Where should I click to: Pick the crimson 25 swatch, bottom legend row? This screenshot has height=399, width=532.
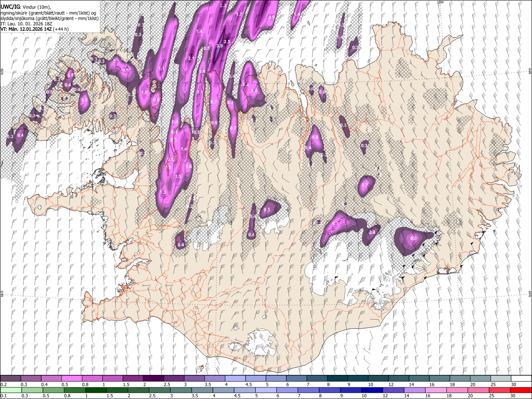point(499,390)
